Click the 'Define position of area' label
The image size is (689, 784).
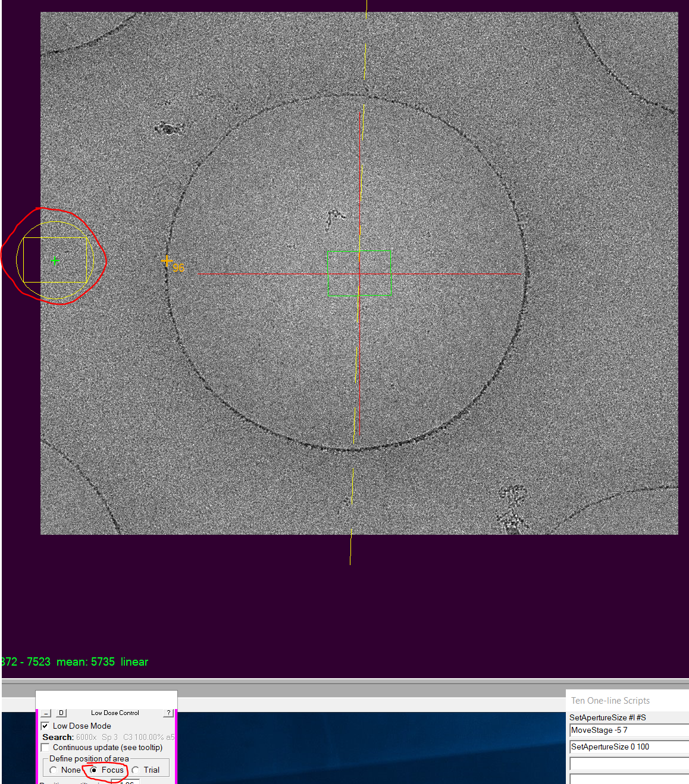[x=89, y=758]
